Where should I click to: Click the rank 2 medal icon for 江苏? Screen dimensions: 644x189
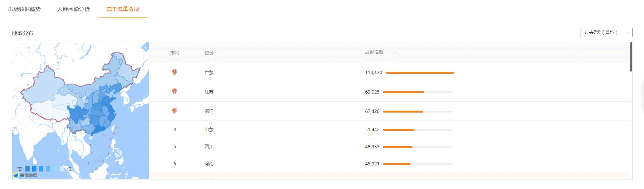(175, 91)
